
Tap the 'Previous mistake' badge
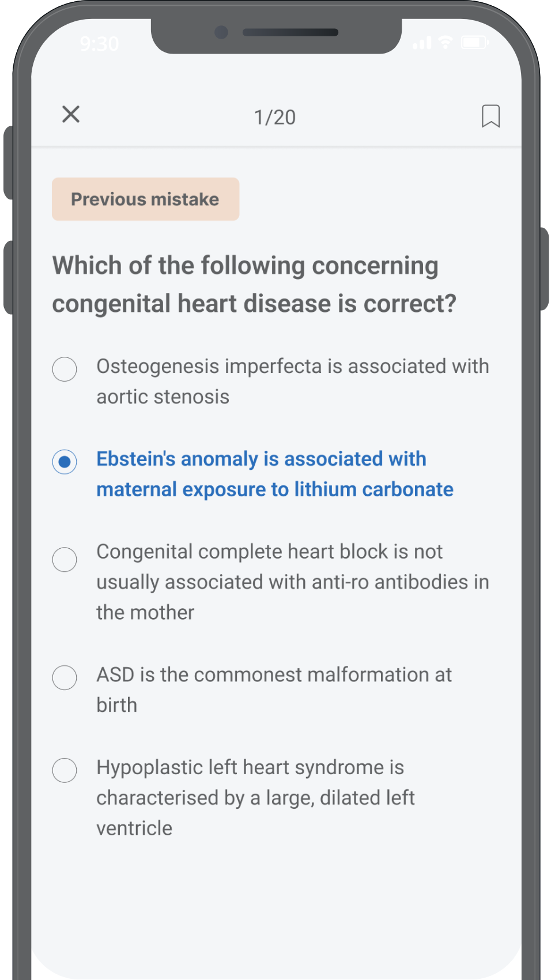click(145, 199)
